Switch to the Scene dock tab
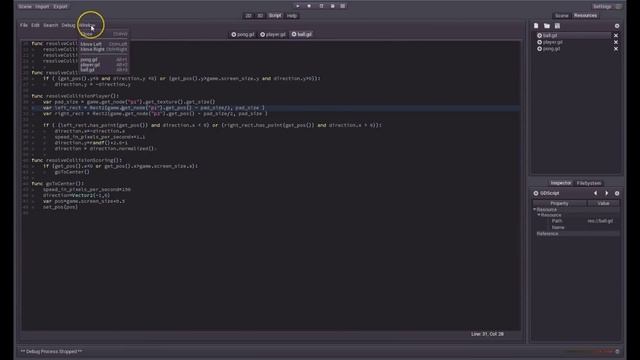 click(562, 16)
